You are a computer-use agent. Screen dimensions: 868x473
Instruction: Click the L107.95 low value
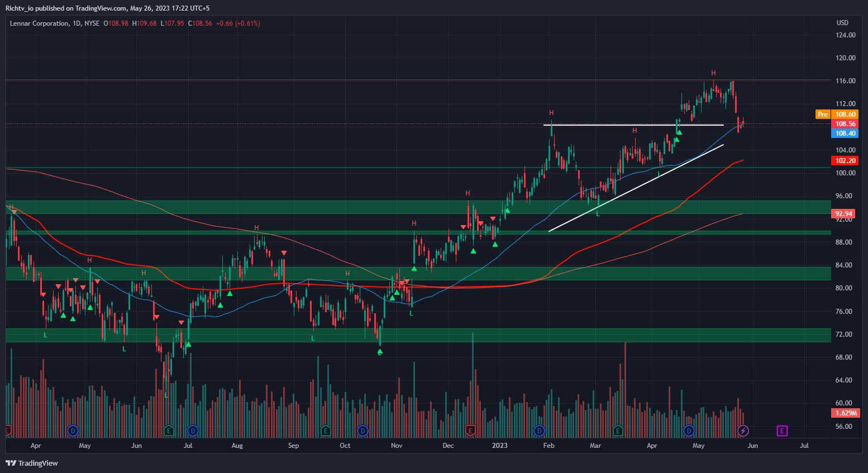tap(172, 23)
